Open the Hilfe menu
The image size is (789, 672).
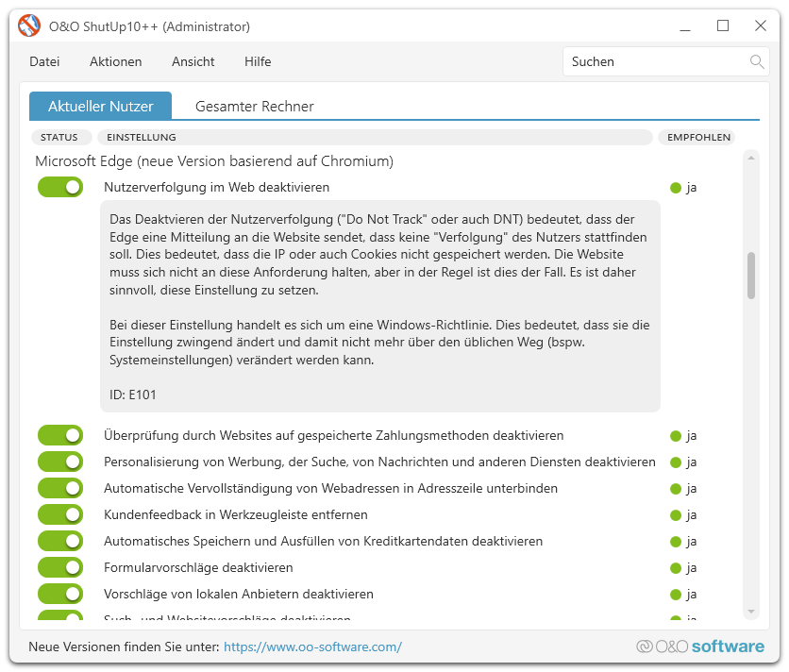coord(258,61)
